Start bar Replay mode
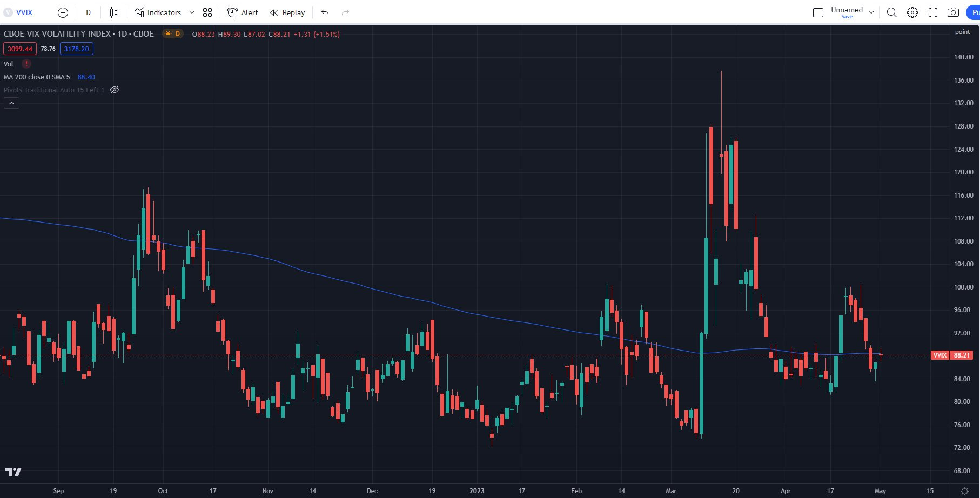Image resolution: width=980 pixels, height=498 pixels. [287, 12]
